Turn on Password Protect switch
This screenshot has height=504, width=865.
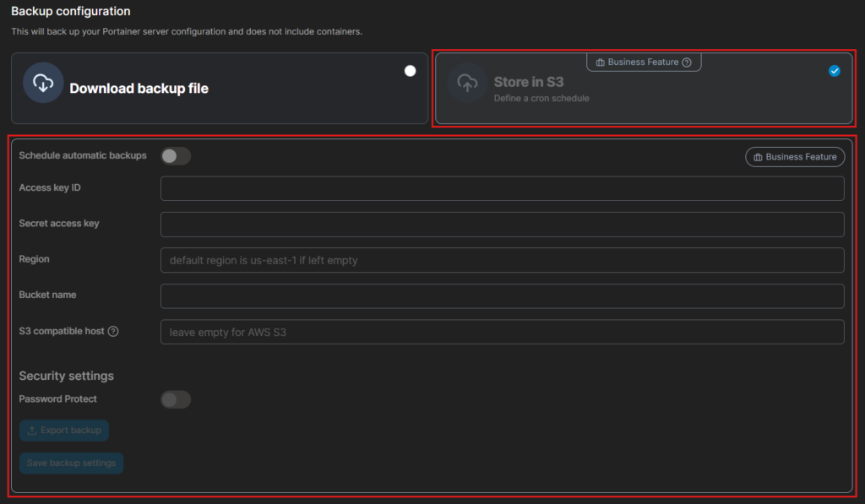coord(176,399)
